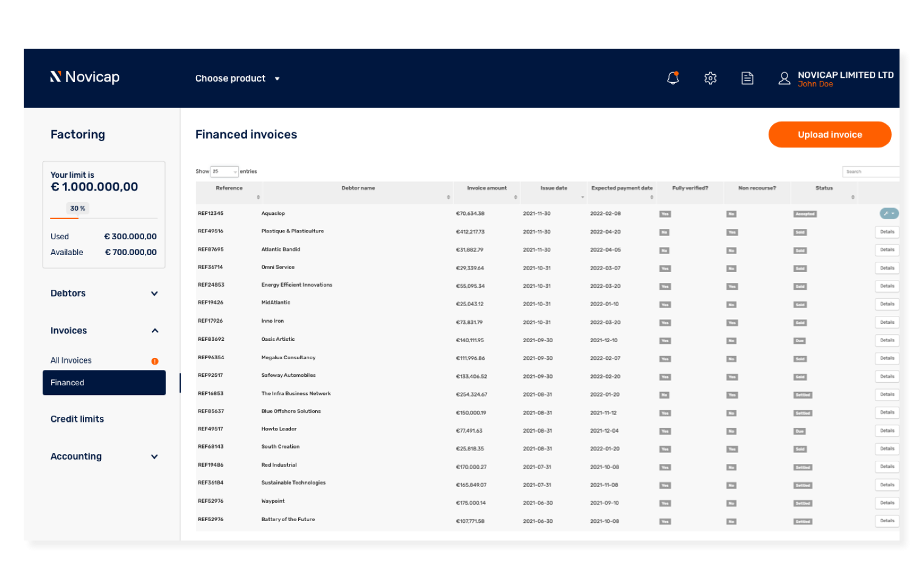Sort by Debtor name column arrows

(449, 197)
